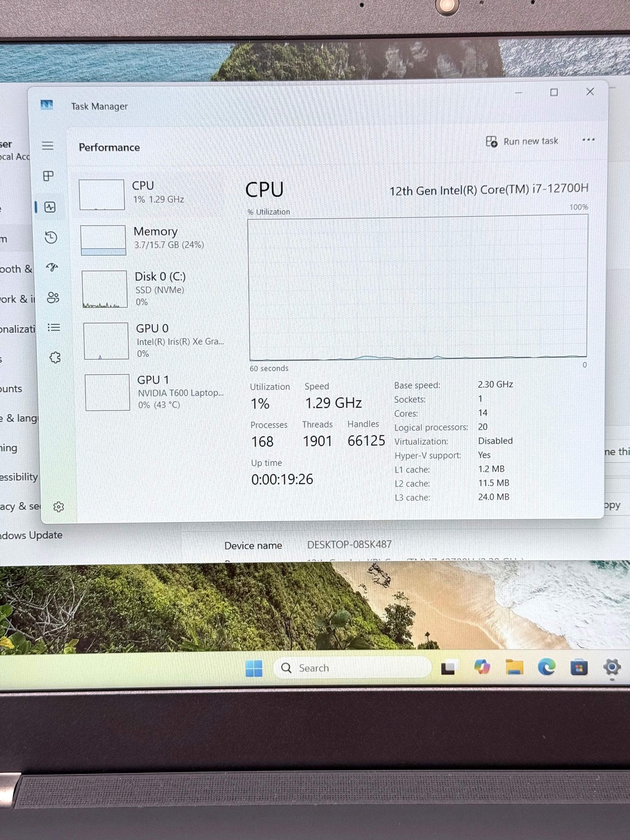Click the Speed value 1.29 GHz

click(333, 403)
